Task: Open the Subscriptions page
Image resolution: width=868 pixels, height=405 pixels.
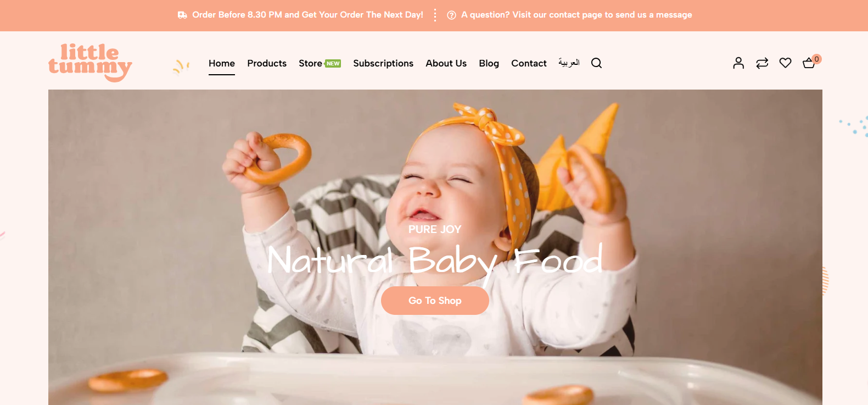Action: coord(383,63)
